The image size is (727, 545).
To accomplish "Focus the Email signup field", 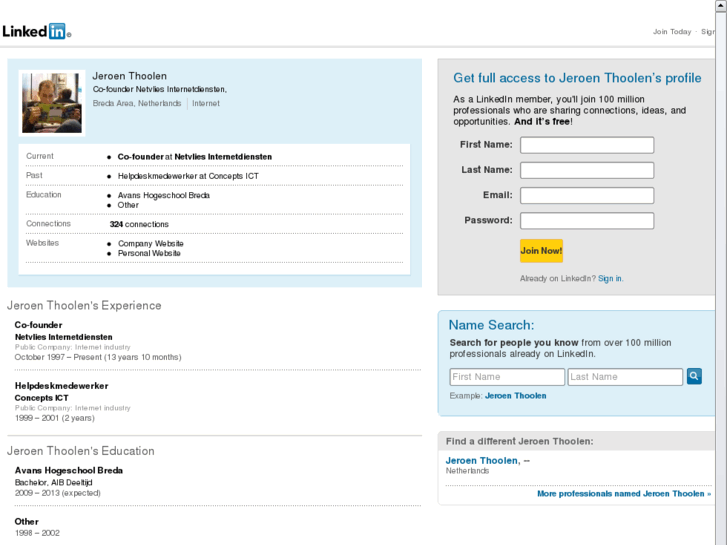I will tap(587, 195).
